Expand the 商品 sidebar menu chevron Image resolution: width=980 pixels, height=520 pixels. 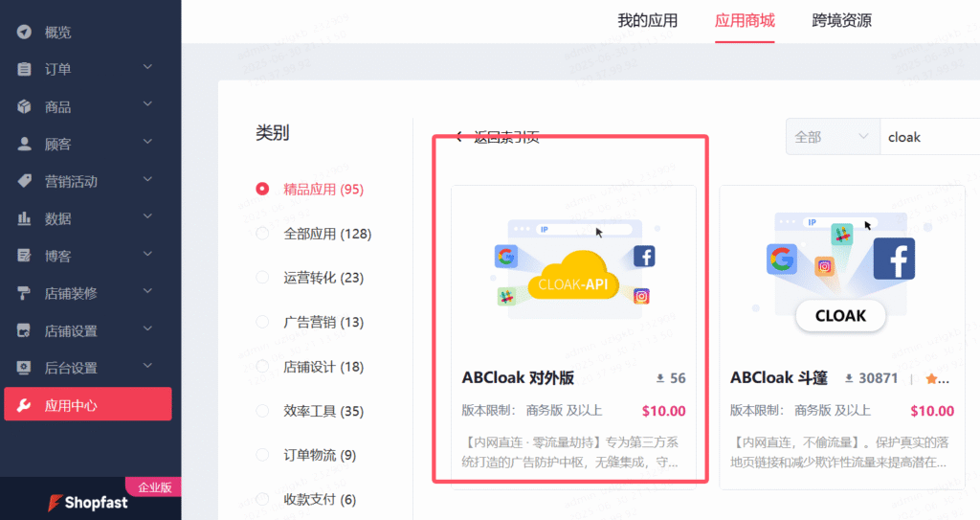coord(147,104)
